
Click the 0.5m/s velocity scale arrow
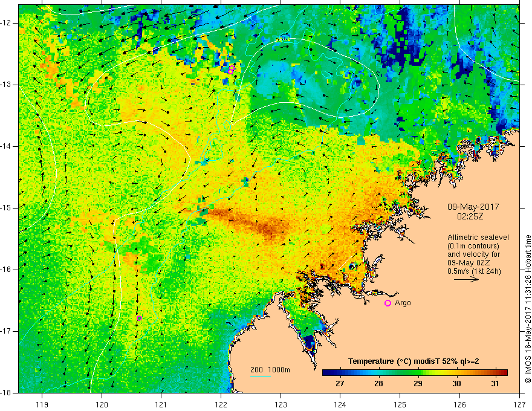click(466, 279)
